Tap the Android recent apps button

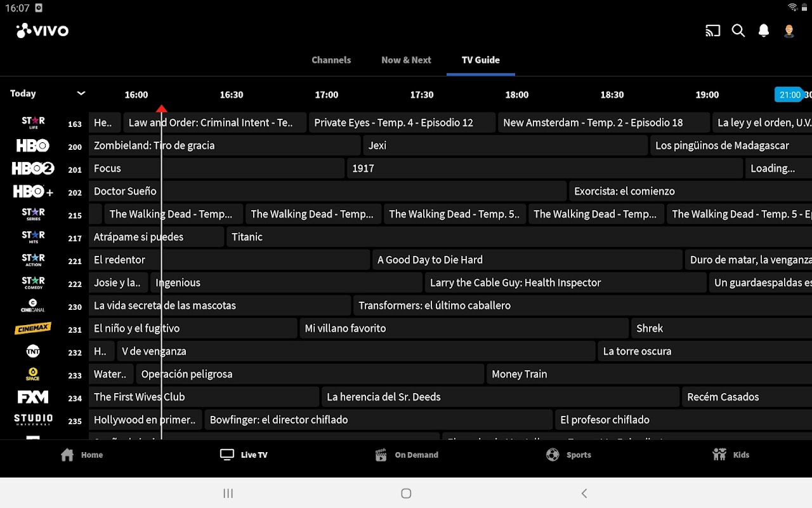click(228, 493)
